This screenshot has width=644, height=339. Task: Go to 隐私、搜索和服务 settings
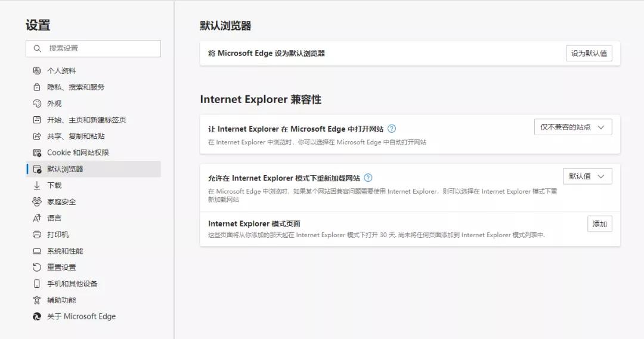pyautogui.click(x=94, y=87)
